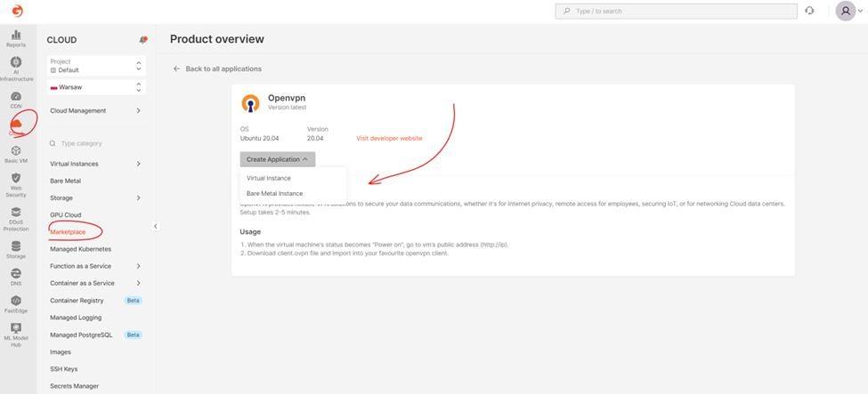Viewport: 868px width, 394px height.
Task: Click the Product overview heading
Action: click(x=217, y=39)
